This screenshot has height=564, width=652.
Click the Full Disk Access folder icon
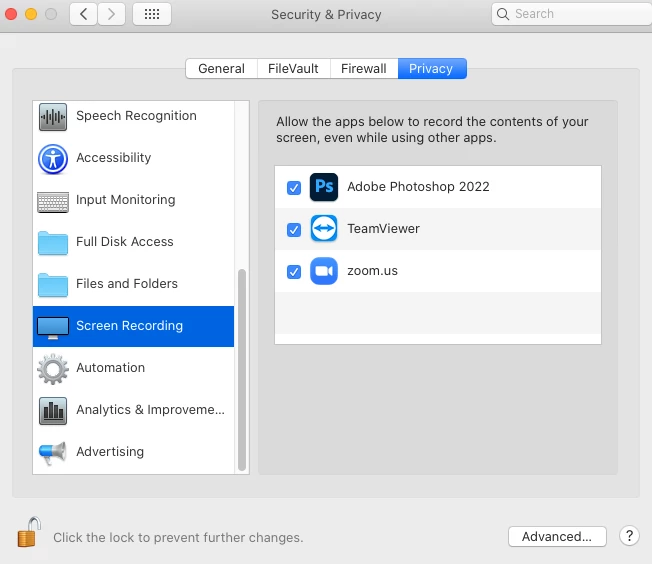point(53,243)
